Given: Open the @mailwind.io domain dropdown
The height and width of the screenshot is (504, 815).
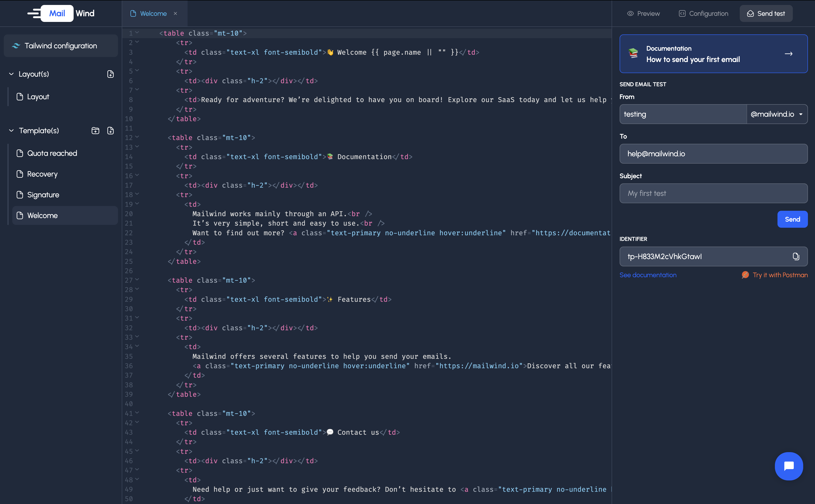Looking at the screenshot, I should [x=777, y=114].
